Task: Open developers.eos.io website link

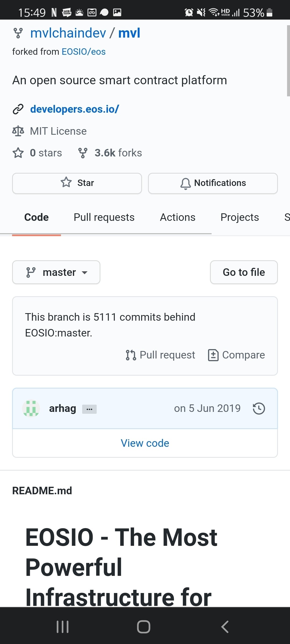Action: (74, 109)
